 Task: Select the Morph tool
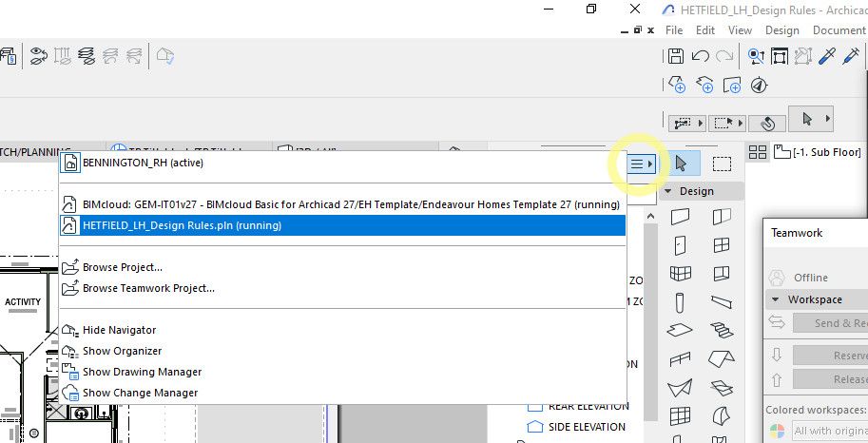pos(722,415)
